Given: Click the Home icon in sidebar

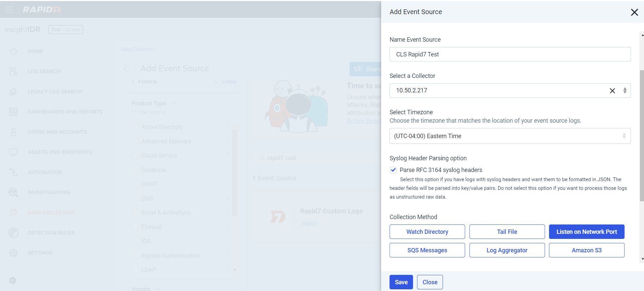Looking at the screenshot, I should (13, 51).
